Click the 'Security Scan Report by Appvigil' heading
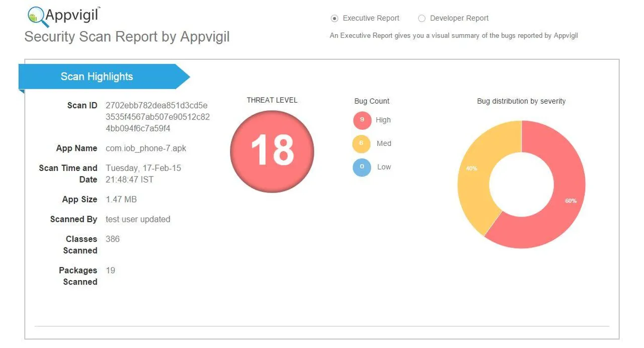 (x=127, y=37)
